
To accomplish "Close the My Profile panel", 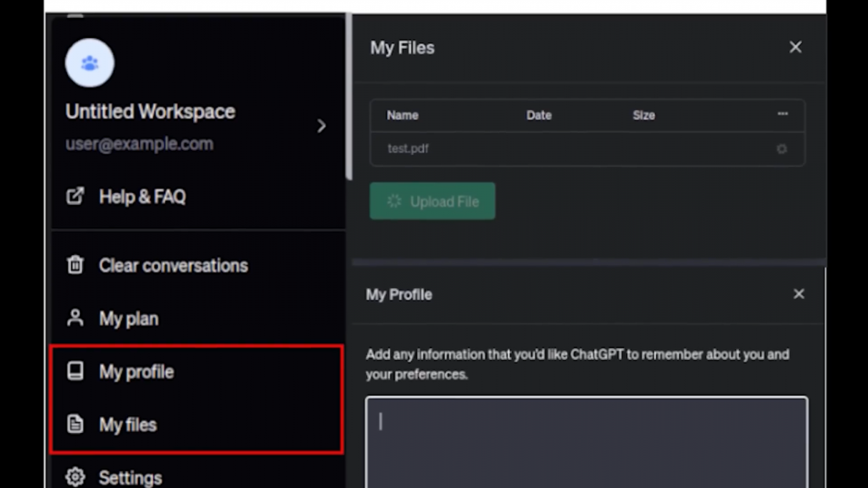I will point(798,294).
